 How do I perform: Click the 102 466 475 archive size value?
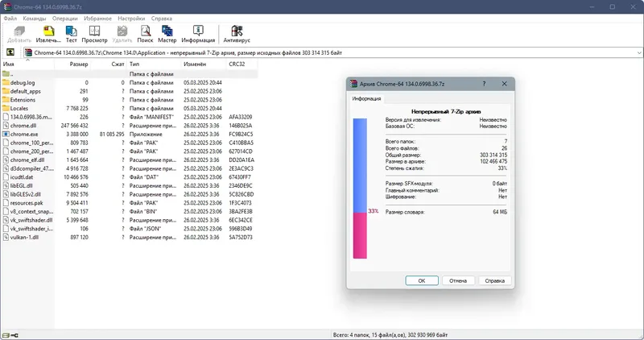point(493,162)
